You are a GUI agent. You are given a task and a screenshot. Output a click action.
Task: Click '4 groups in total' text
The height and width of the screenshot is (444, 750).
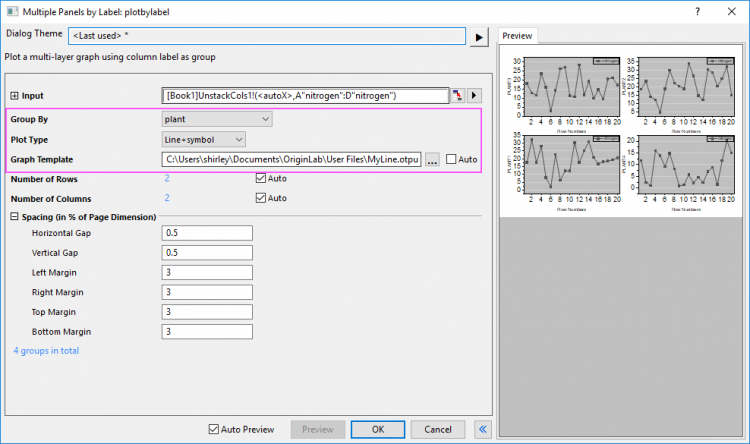[x=46, y=351]
